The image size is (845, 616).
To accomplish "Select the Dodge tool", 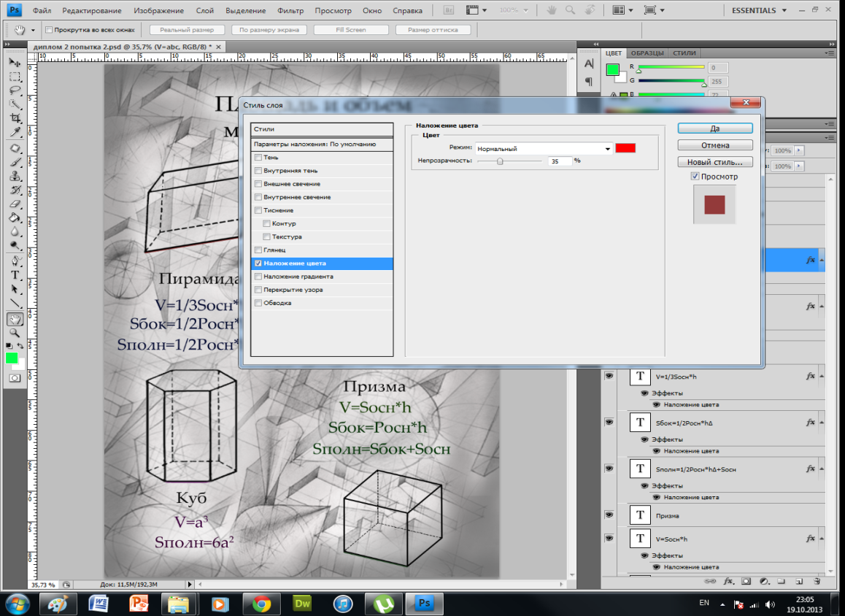I will [15, 246].
